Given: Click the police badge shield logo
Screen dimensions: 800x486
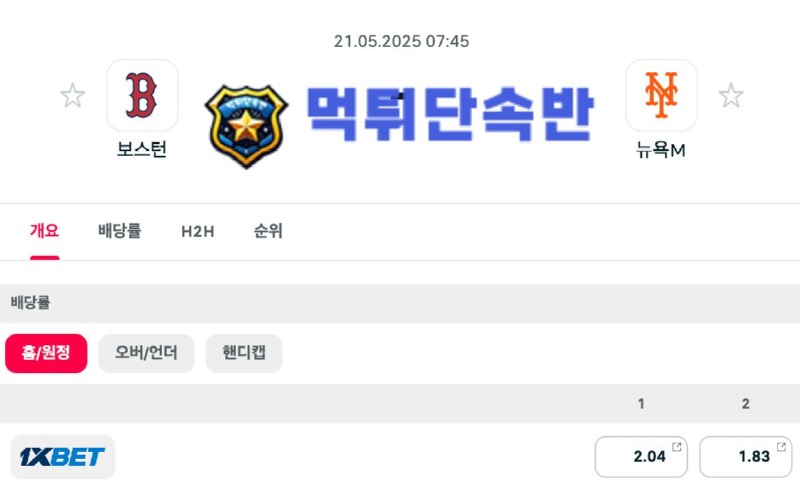Looking at the screenshot, I should pos(246,126).
